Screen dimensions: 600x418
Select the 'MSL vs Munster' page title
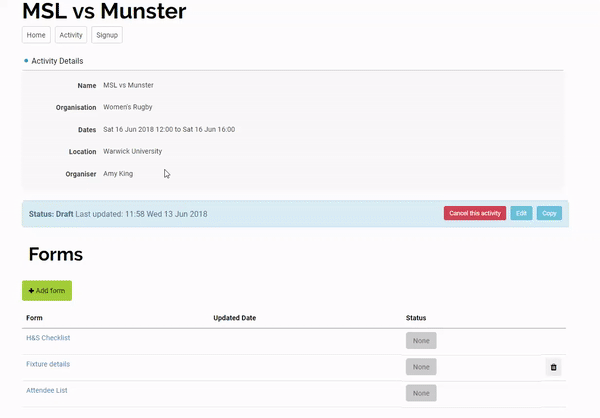pyautogui.click(x=104, y=11)
